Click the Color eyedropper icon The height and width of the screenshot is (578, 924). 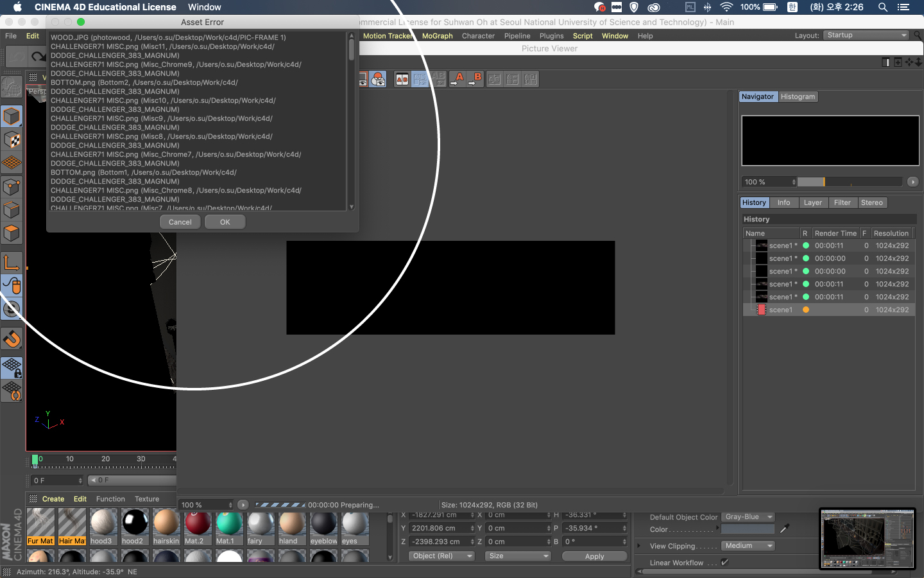tap(784, 529)
